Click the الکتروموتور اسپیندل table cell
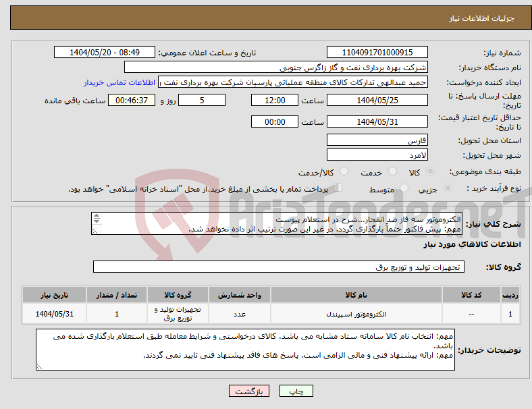This screenshot has width=532, height=409. pos(356,314)
